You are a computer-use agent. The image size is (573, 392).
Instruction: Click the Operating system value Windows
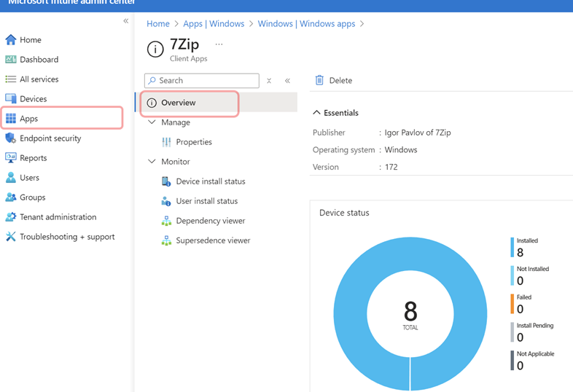coord(401,150)
